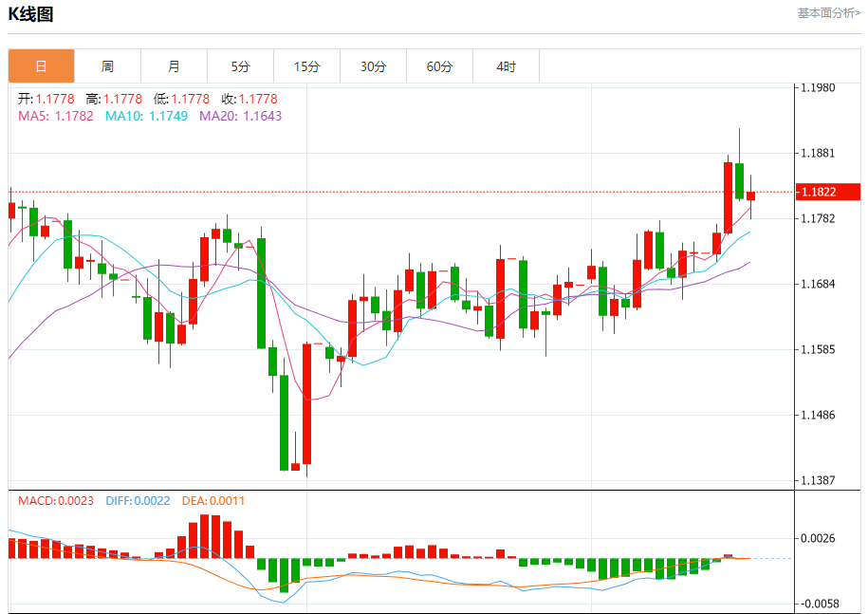Viewport: 868px width, 614px height.
Task: Select the 日 daily chart tab
Action: [41, 66]
